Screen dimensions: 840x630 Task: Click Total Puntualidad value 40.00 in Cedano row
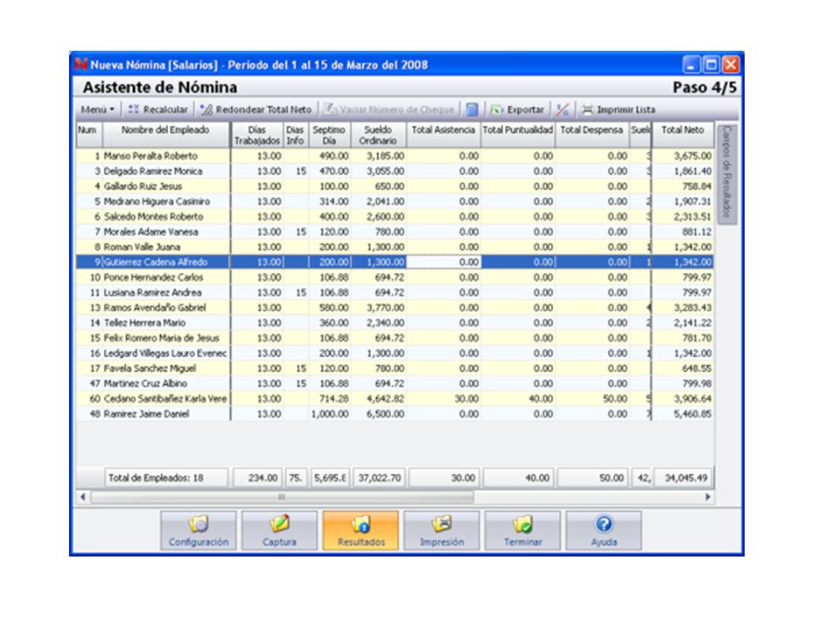541,399
